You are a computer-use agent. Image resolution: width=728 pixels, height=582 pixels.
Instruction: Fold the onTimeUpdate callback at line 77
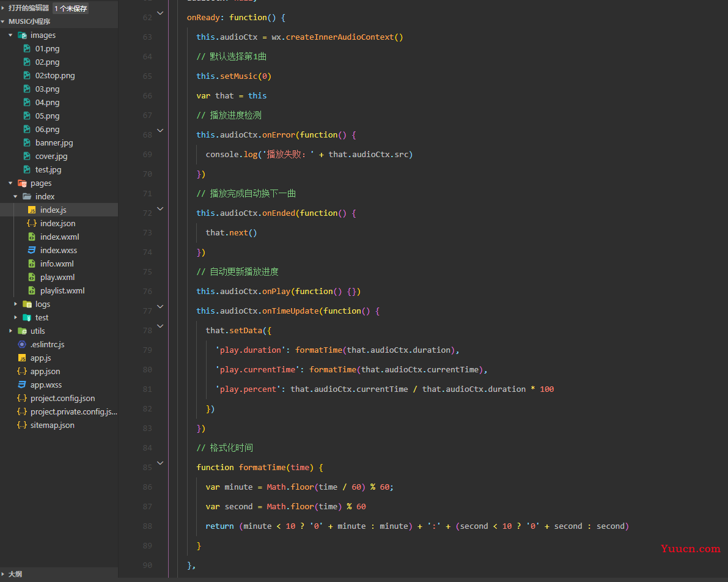click(x=160, y=306)
